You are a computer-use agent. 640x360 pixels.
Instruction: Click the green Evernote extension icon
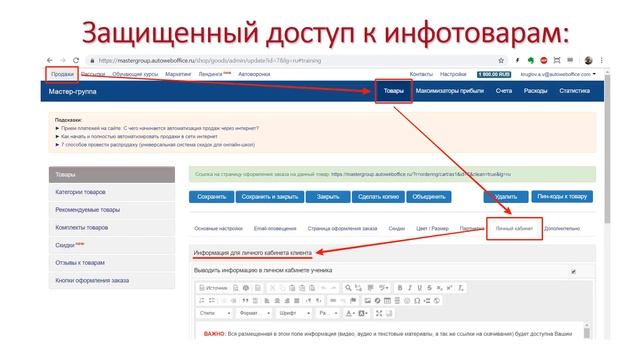tap(531, 60)
